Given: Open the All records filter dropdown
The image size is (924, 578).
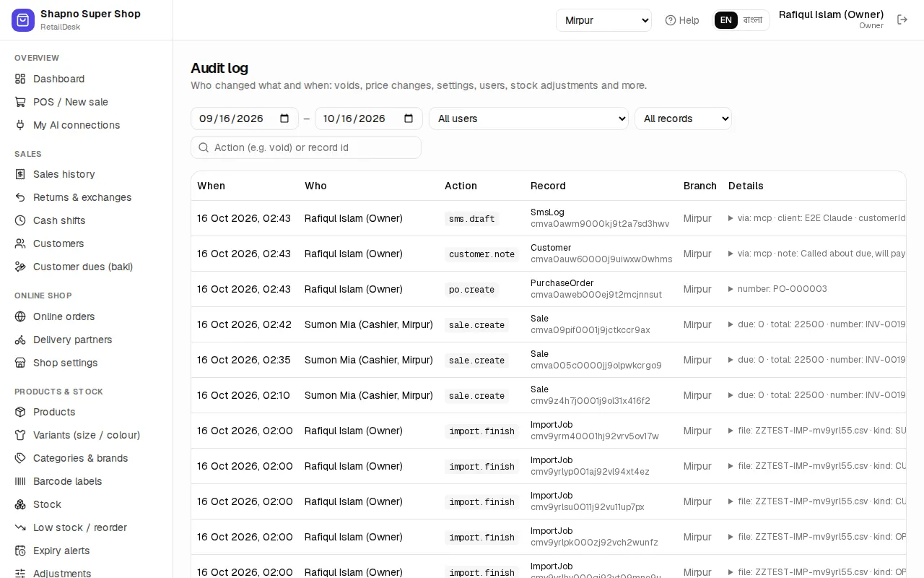Looking at the screenshot, I should [683, 118].
